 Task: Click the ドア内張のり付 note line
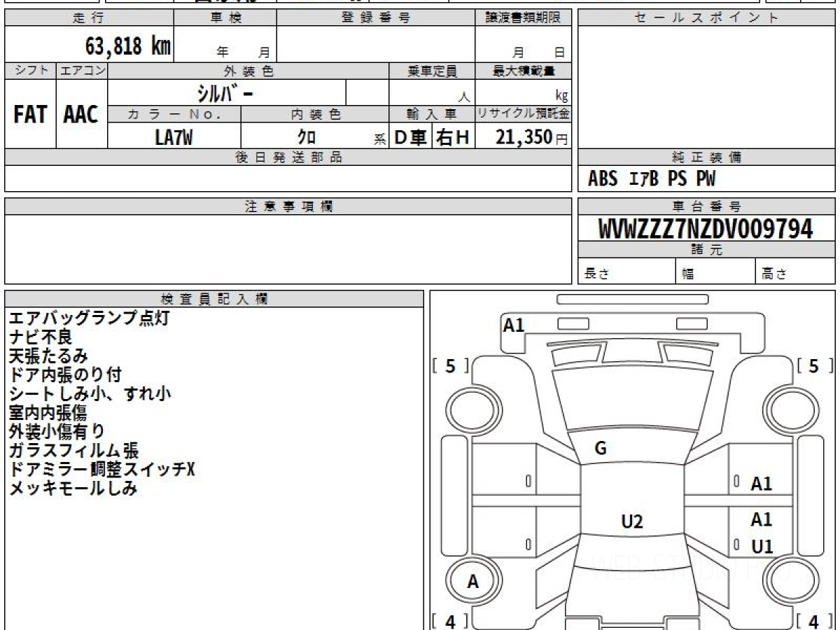point(65,375)
